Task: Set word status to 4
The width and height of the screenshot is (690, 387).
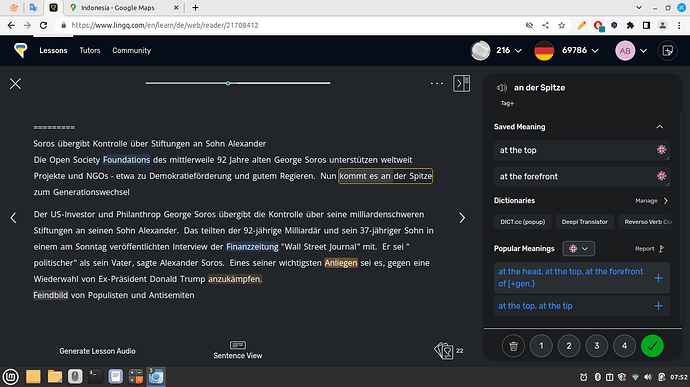Action: [624, 346]
